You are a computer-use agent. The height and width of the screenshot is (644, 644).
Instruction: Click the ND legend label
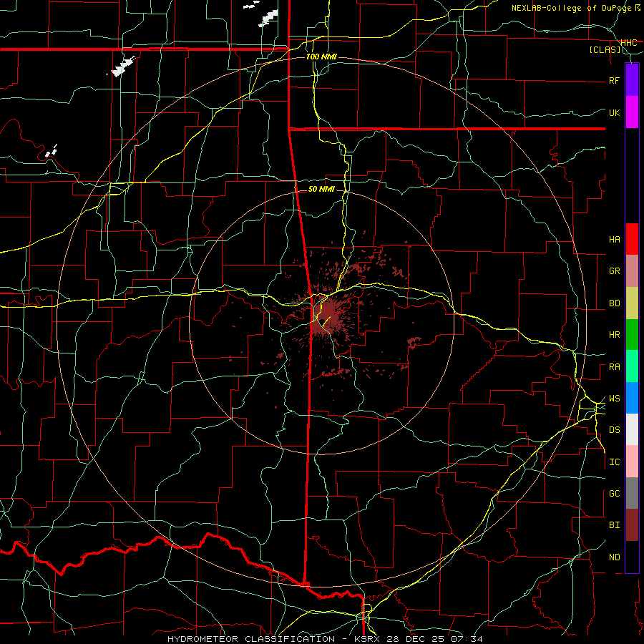tap(615, 557)
